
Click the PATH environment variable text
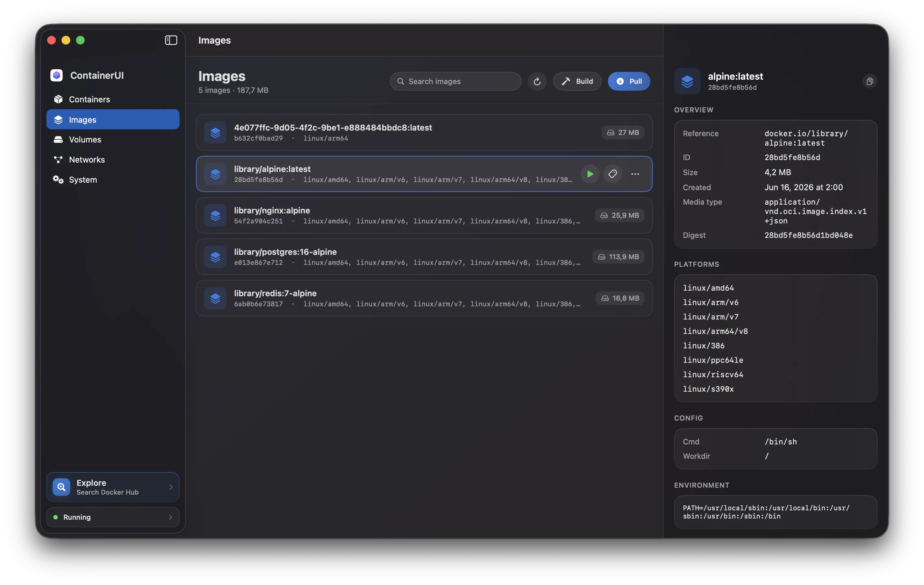(766, 512)
